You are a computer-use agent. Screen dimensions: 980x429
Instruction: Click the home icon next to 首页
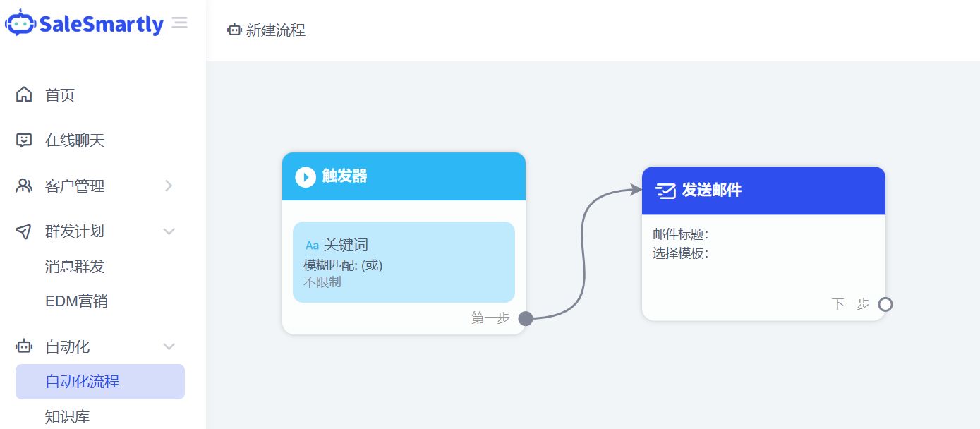[24, 95]
